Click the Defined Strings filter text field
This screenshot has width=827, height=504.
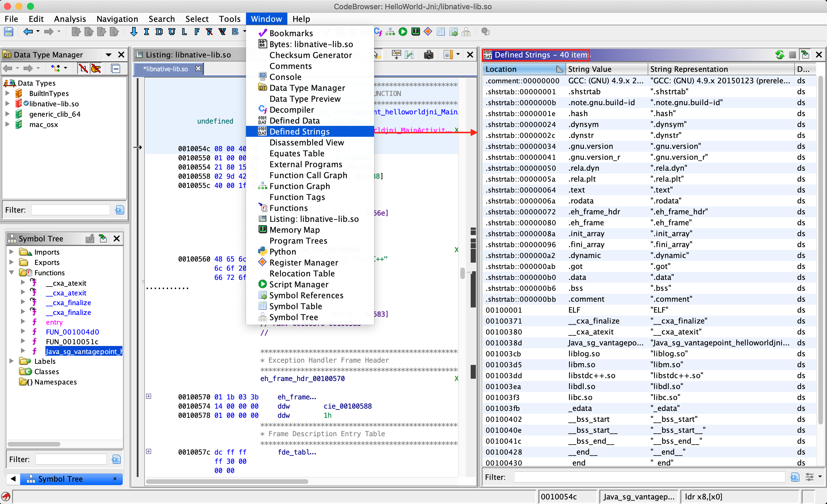(x=649, y=477)
